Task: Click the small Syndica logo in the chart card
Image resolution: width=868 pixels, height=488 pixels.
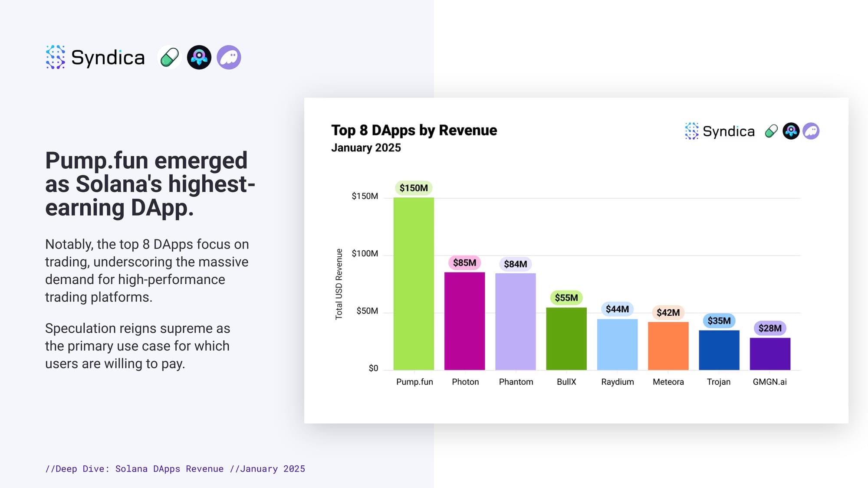Action: point(720,131)
